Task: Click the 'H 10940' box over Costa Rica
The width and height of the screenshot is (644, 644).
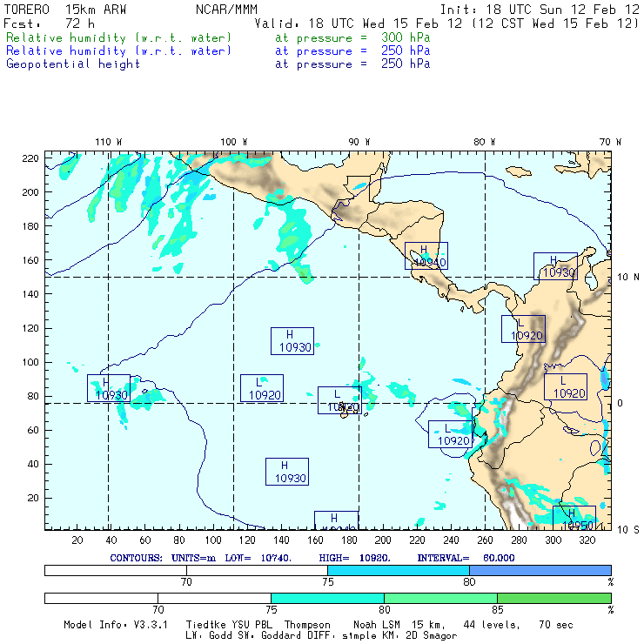Action: tap(426, 256)
